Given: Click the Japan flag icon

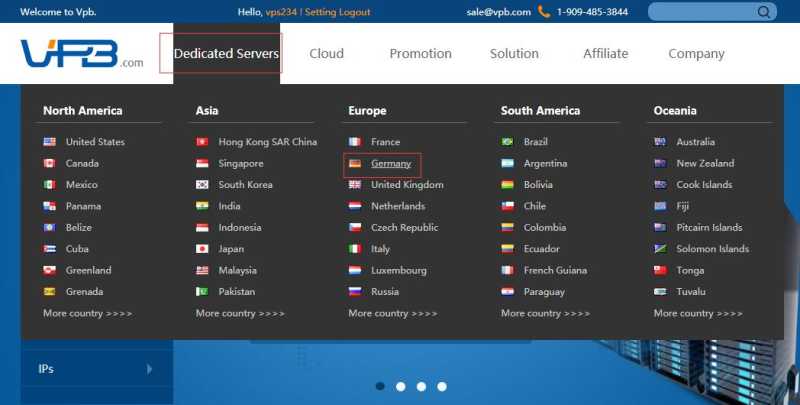Looking at the screenshot, I should 202,249.
